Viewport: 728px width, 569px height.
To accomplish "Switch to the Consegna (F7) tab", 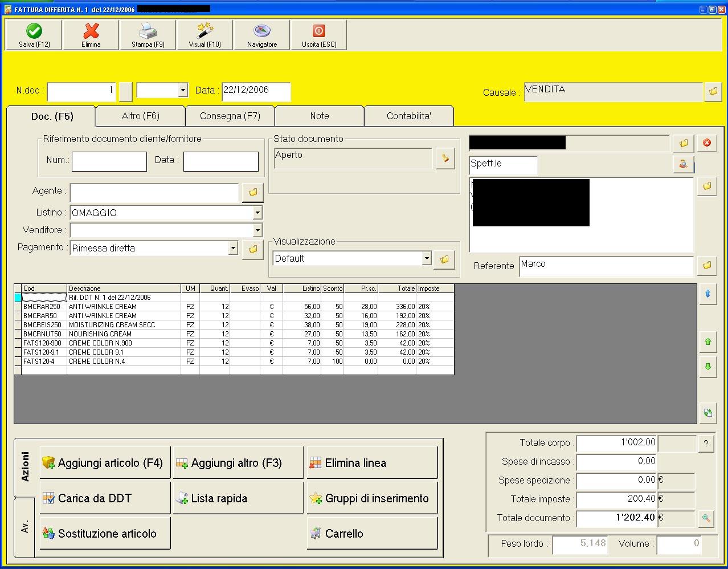I will pyautogui.click(x=230, y=116).
